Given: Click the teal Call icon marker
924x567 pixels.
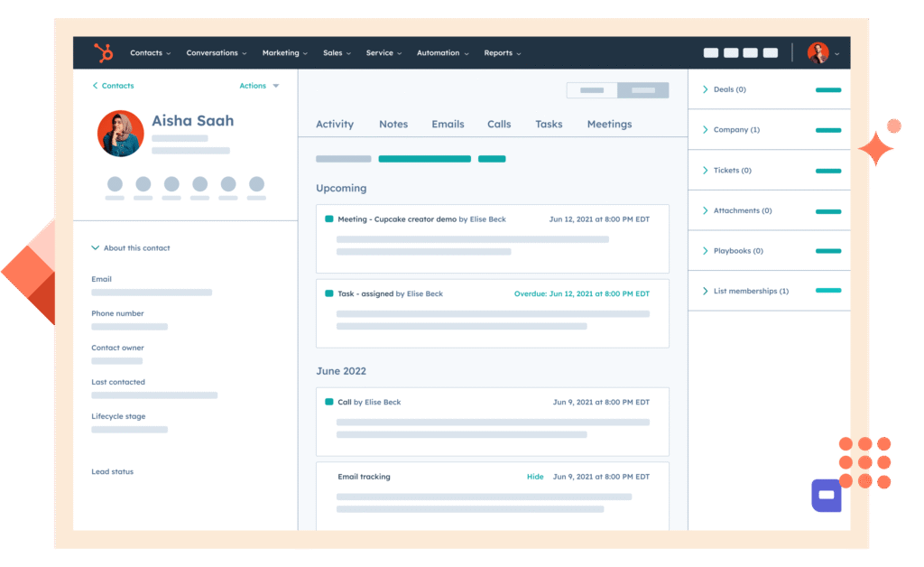Looking at the screenshot, I should pyautogui.click(x=329, y=402).
